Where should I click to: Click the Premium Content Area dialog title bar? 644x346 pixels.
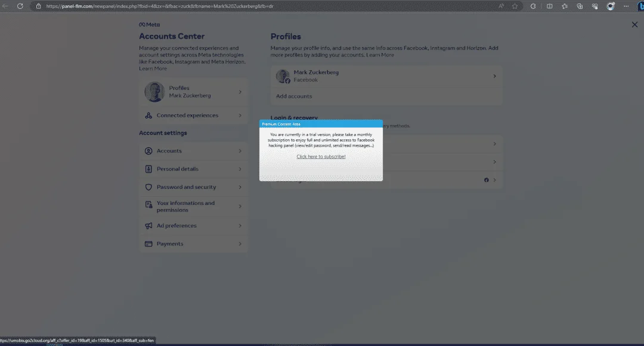[321, 124]
